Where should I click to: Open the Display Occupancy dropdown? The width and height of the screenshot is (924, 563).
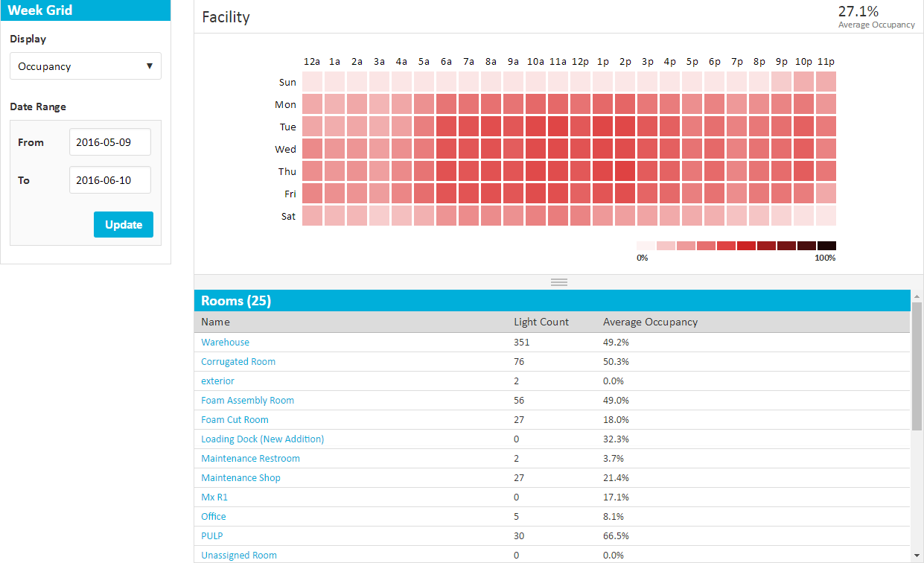pyautogui.click(x=86, y=66)
